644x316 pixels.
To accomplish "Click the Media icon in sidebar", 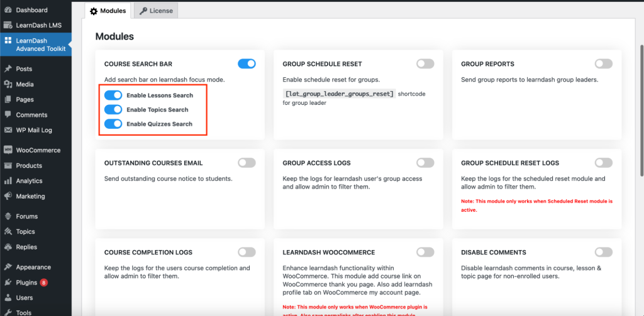I will tap(8, 84).
